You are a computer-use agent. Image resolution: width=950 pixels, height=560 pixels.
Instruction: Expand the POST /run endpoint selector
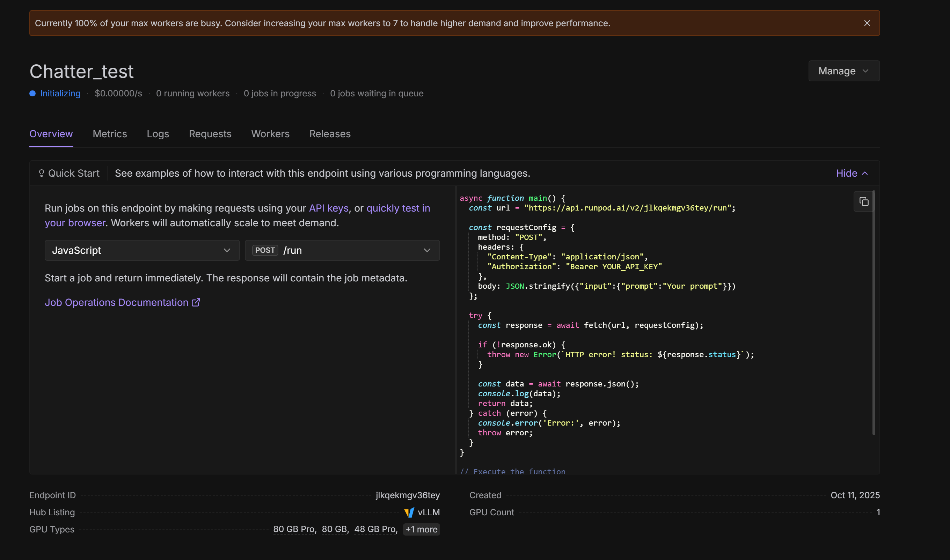coord(342,251)
